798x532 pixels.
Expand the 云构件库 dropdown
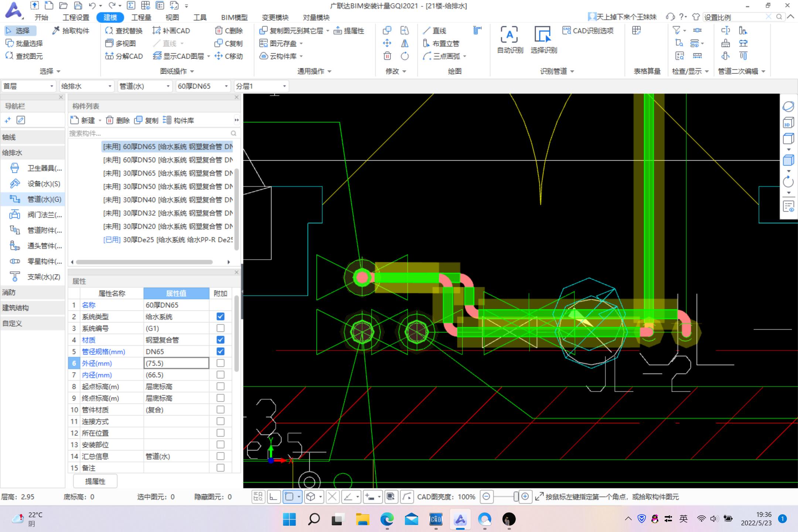click(x=301, y=57)
